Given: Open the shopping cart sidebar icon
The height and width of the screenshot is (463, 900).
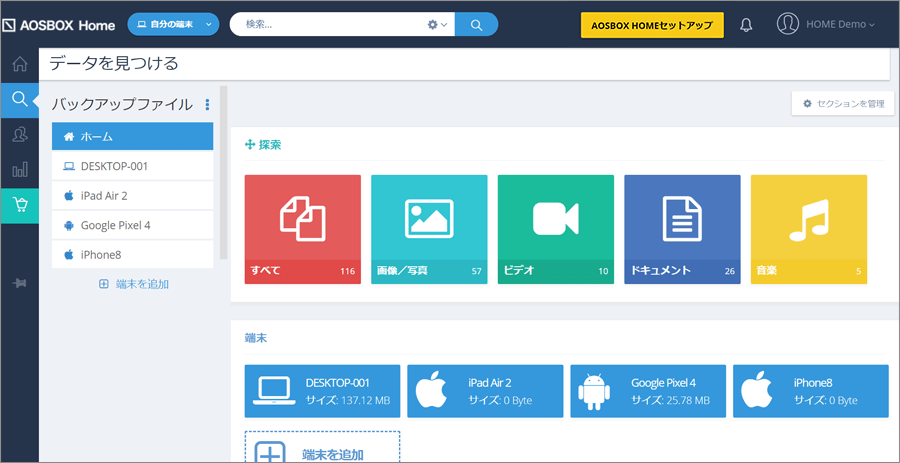Looking at the screenshot, I should [x=20, y=205].
